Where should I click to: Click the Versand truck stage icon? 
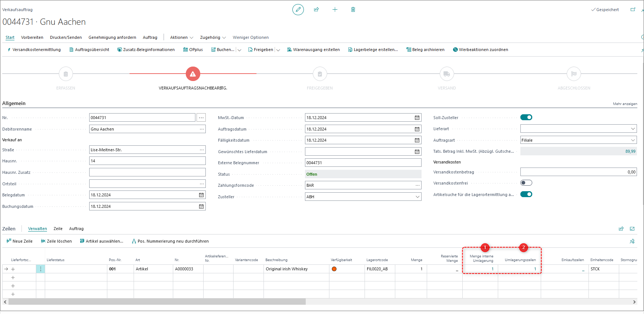click(x=447, y=74)
